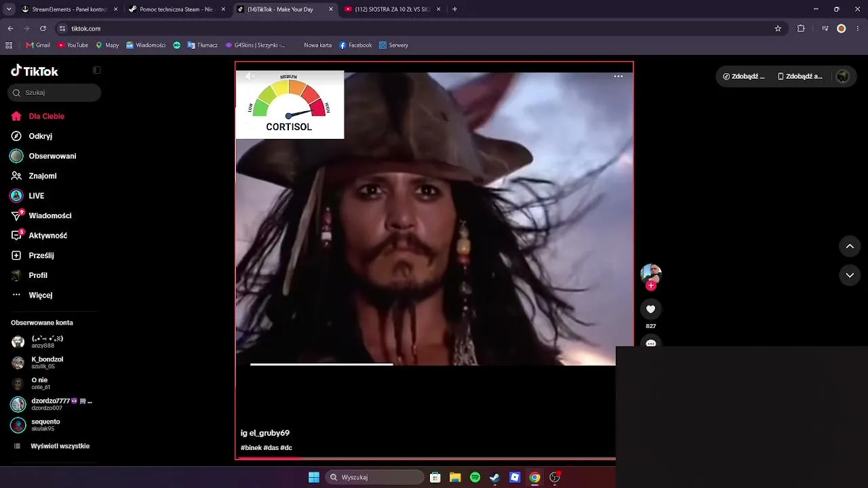Open the video creator's avatar

tap(651, 274)
